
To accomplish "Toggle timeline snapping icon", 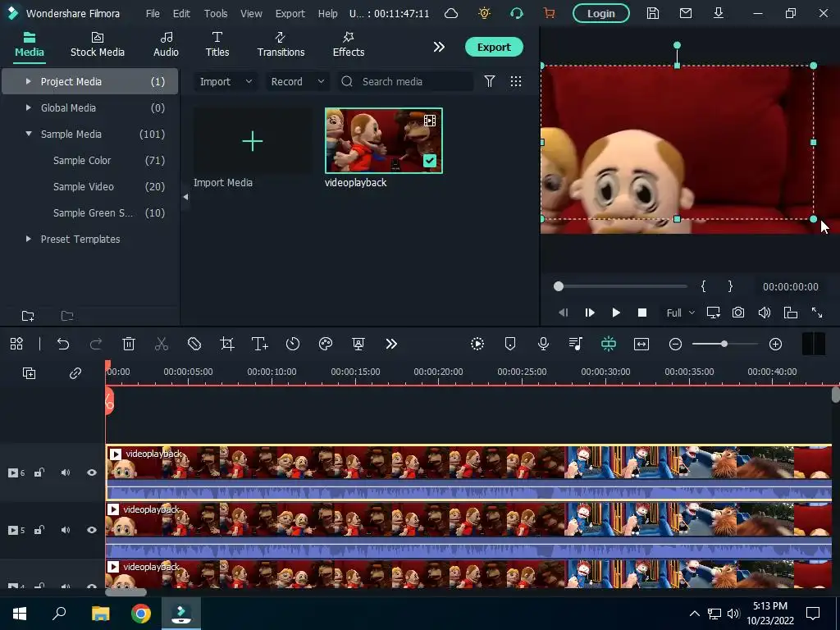I will (609, 344).
